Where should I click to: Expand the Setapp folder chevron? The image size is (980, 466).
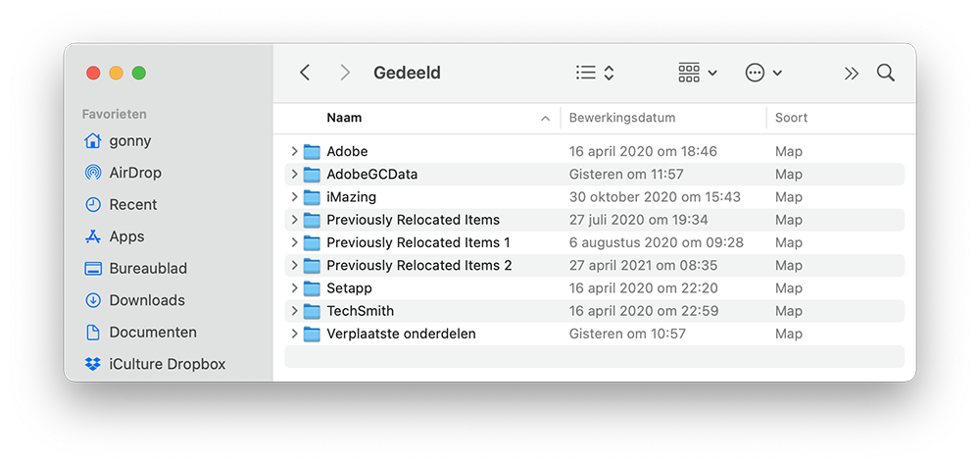pyautogui.click(x=294, y=287)
